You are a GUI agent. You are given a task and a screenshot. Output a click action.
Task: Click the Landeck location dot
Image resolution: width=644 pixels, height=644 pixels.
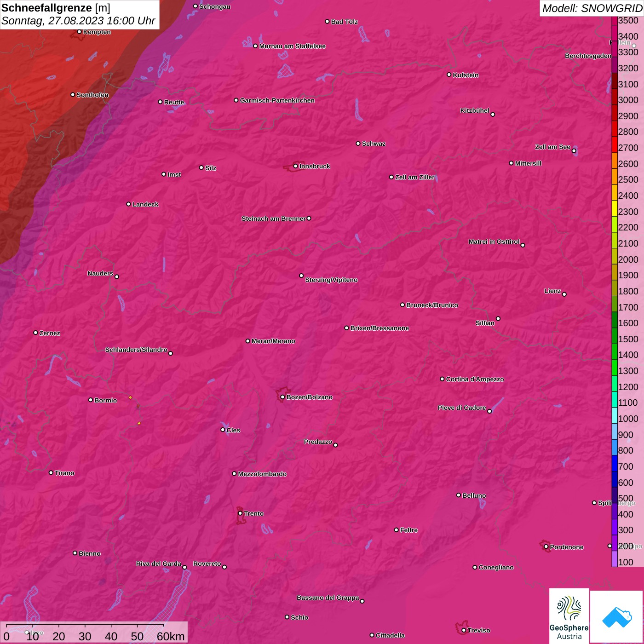click(x=128, y=204)
